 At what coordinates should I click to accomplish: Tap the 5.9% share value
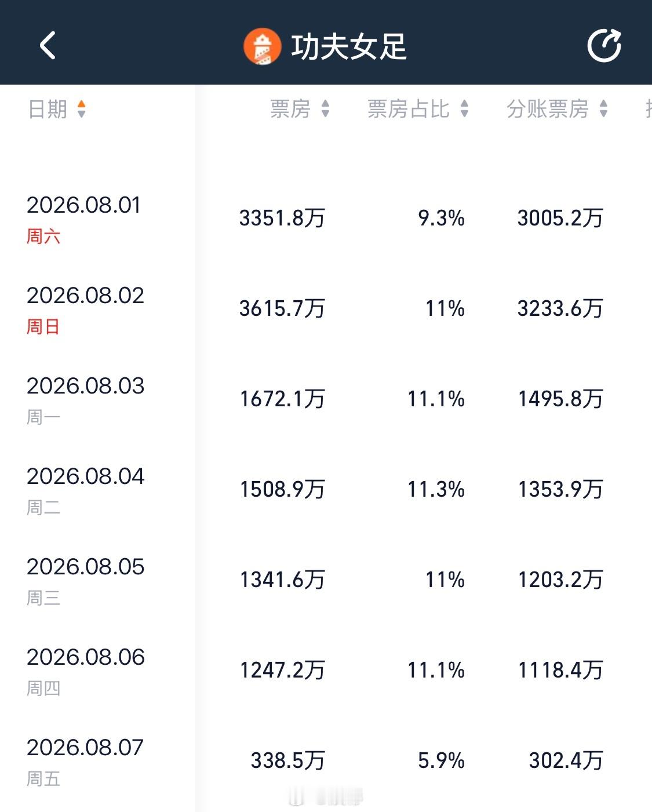pos(442,761)
